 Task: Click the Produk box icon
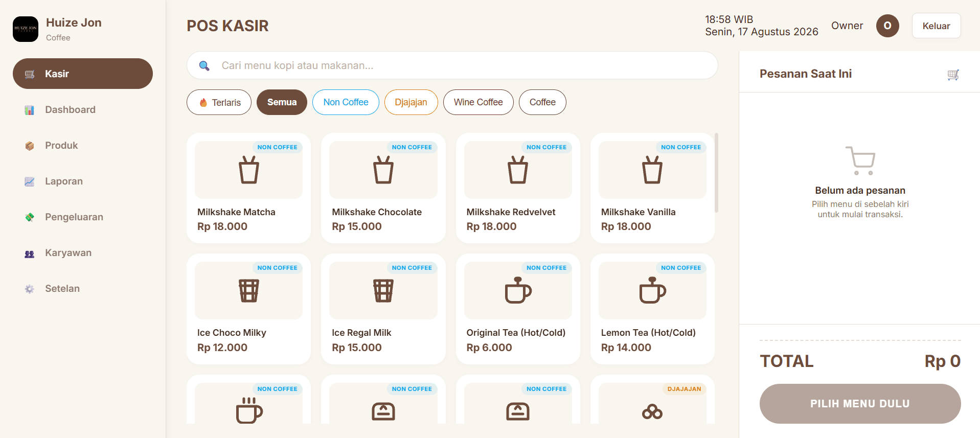tap(30, 146)
